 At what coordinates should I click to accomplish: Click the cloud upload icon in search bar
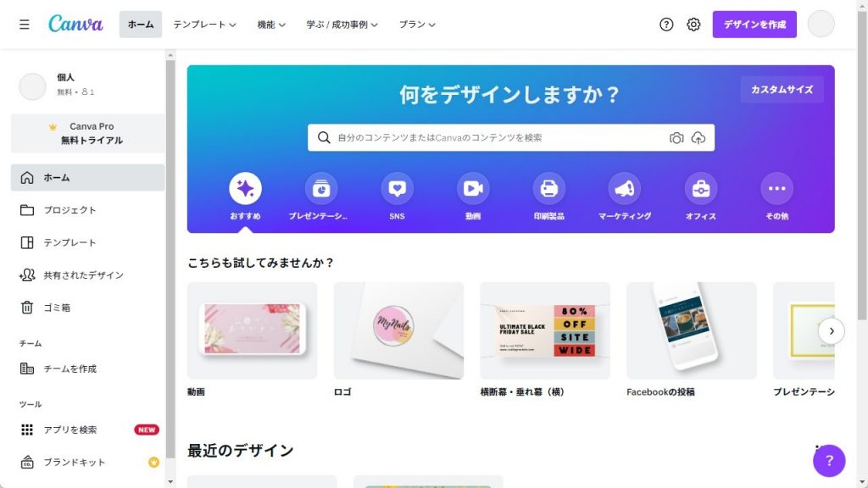pyautogui.click(x=698, y=138)
